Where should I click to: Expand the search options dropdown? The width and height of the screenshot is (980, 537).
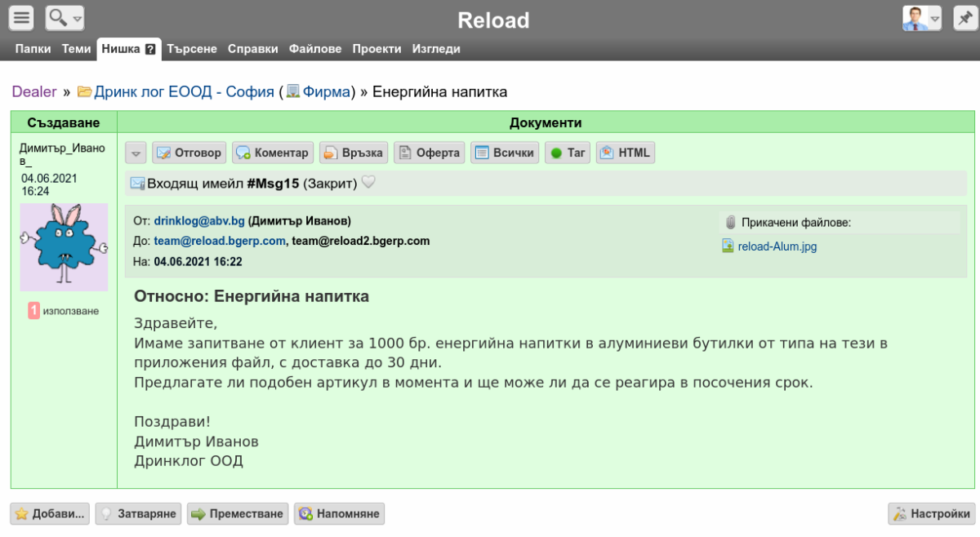[x=65, y=17]
